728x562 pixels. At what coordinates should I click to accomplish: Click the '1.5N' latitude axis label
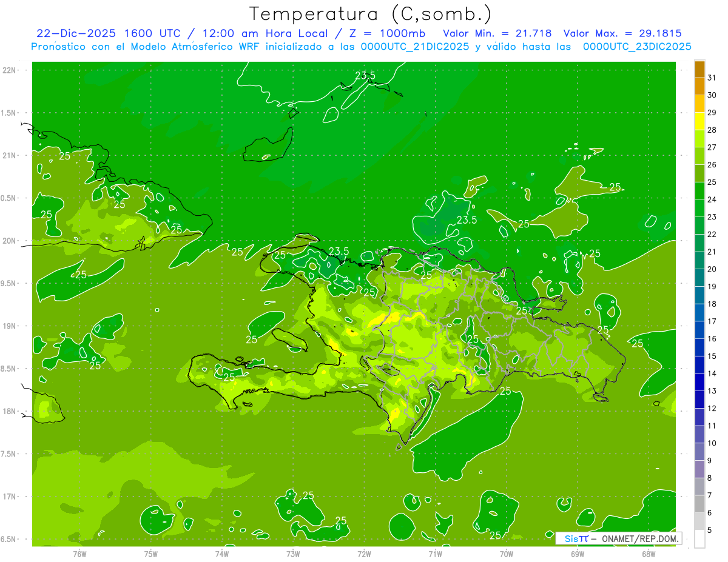tap(9, 113)
